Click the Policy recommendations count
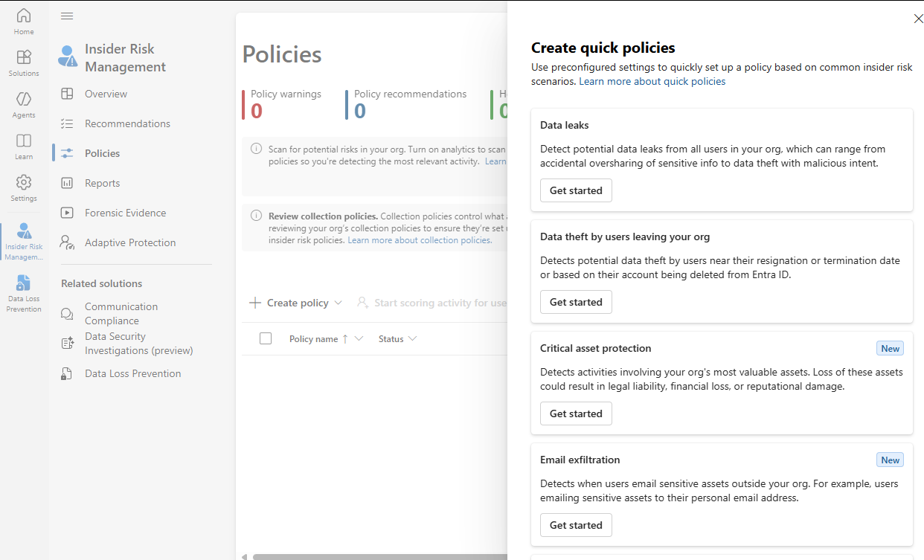This screenshot has height=560, width=924. click(x=360, y=111)
